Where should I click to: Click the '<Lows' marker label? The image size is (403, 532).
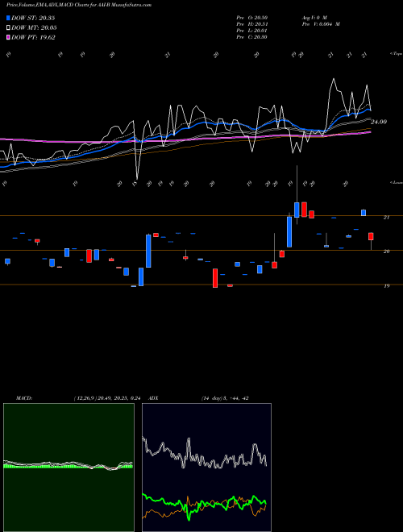(x=396, y=182)
